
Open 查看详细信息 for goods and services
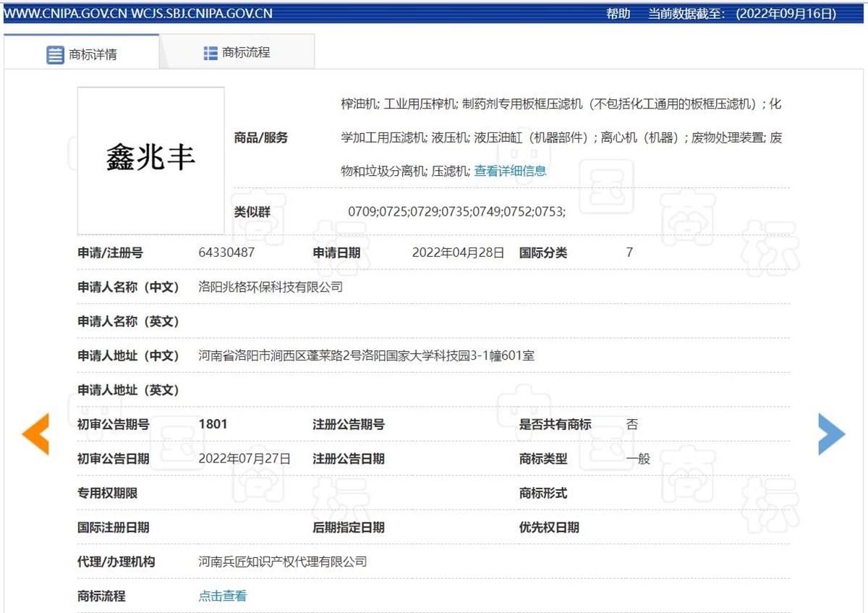click(510, 172)
